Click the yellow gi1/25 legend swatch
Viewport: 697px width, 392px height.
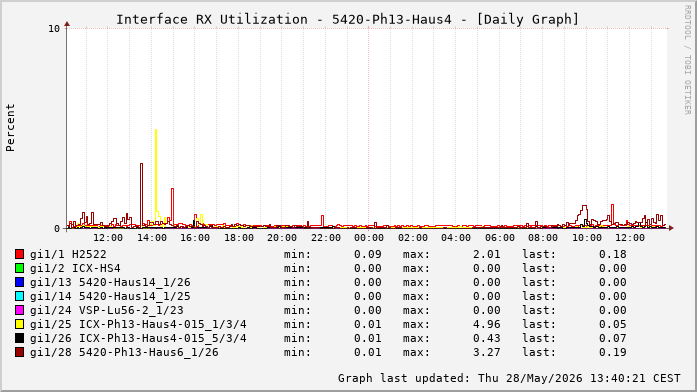tap(19, 324)
